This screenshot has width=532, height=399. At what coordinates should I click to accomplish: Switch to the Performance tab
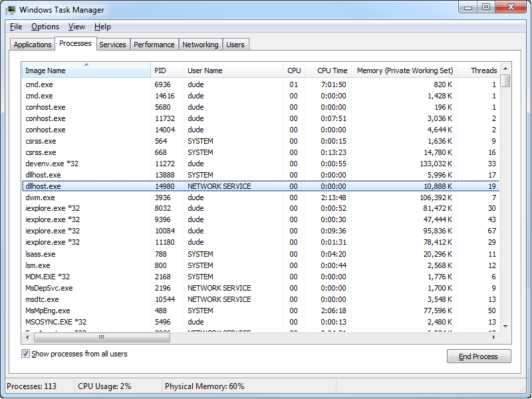(x=154, y=45)
